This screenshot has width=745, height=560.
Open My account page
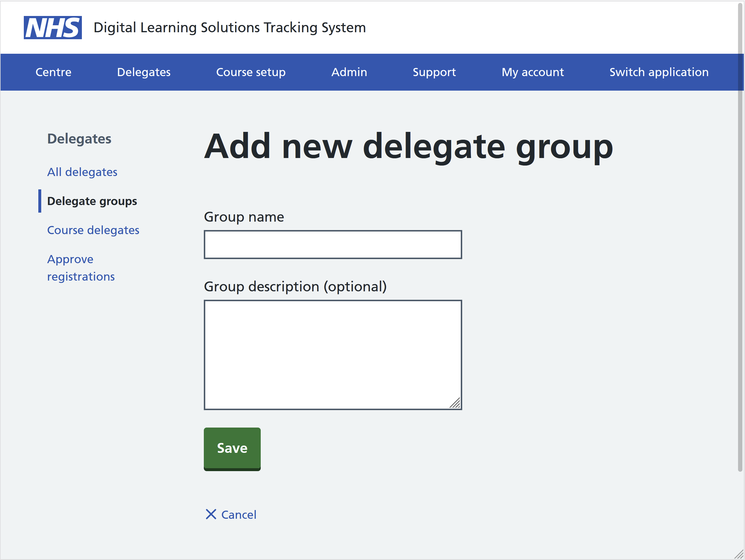point(532,72)
